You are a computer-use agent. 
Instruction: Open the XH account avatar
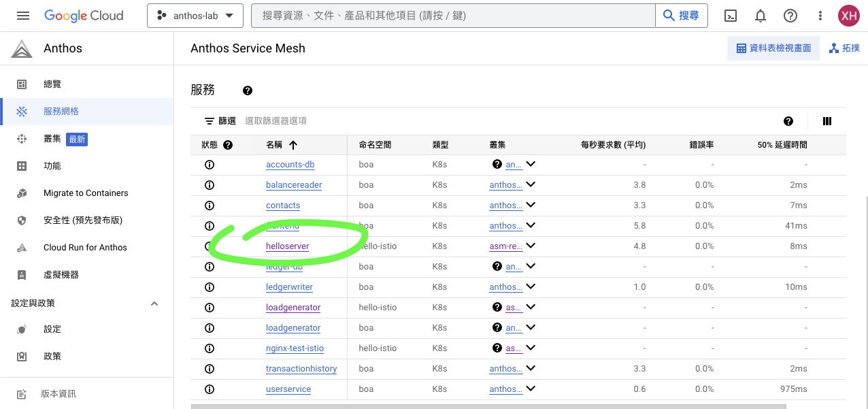pos(848,16)
